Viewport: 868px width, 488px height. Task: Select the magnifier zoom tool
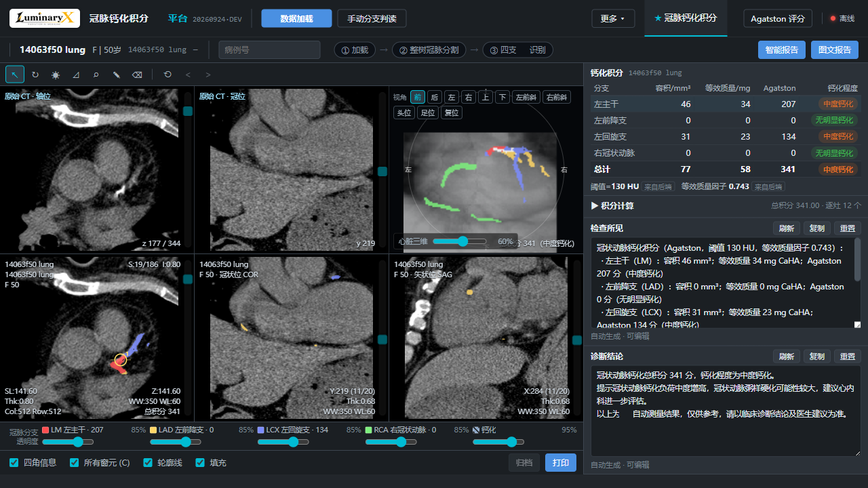click(96, 75)
